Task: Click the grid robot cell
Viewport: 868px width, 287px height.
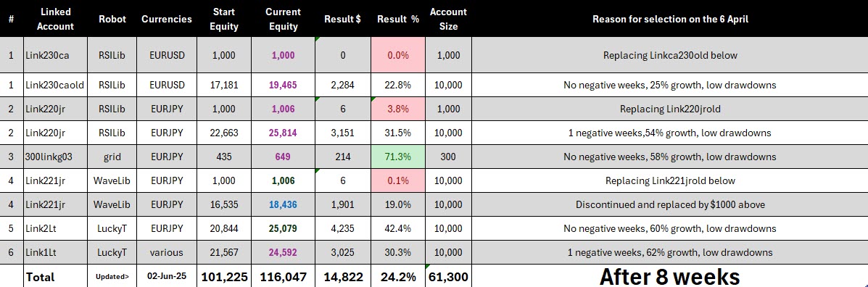Action: [x=112, y=157]
